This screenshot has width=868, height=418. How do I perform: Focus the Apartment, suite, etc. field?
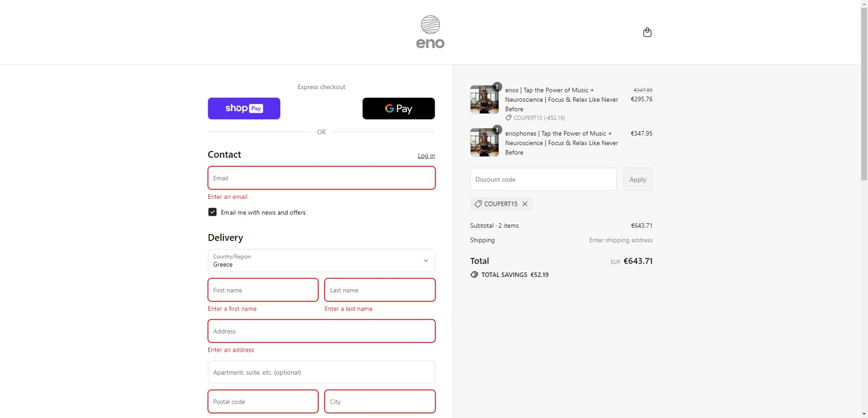pyautogui.click(x=321, y=372)
